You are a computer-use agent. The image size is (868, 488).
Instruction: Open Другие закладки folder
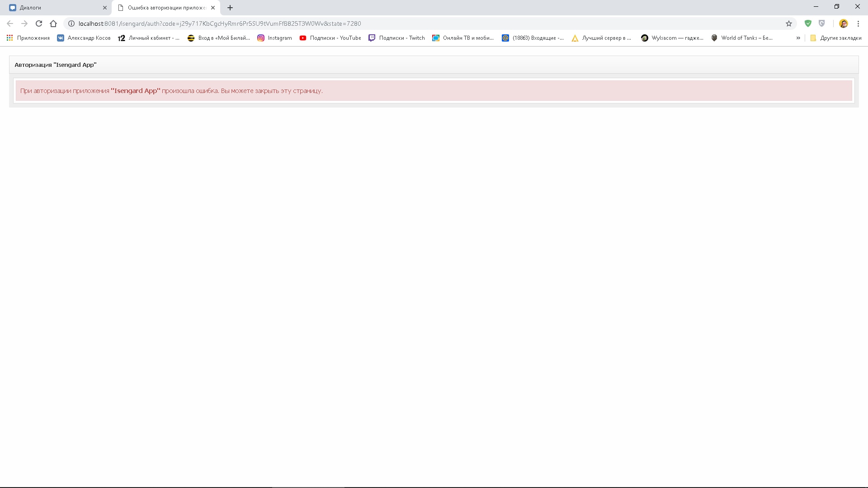[x=835, y=38]
